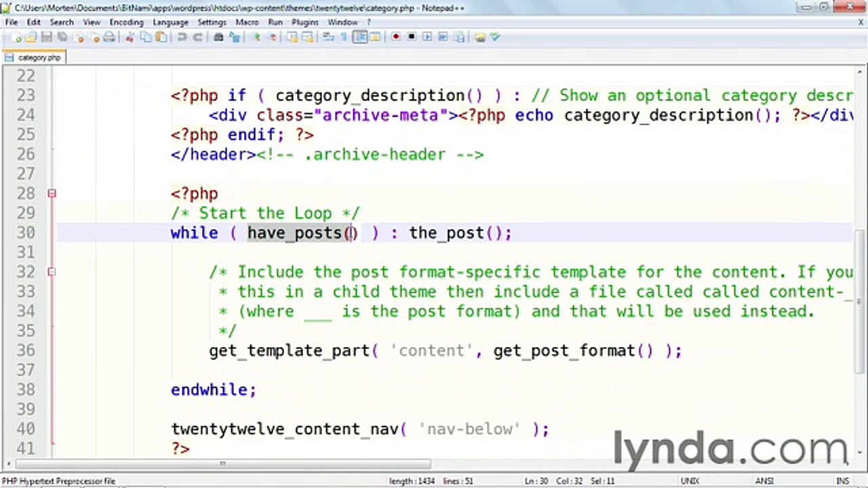Open the Macro menu

[247, 22]
